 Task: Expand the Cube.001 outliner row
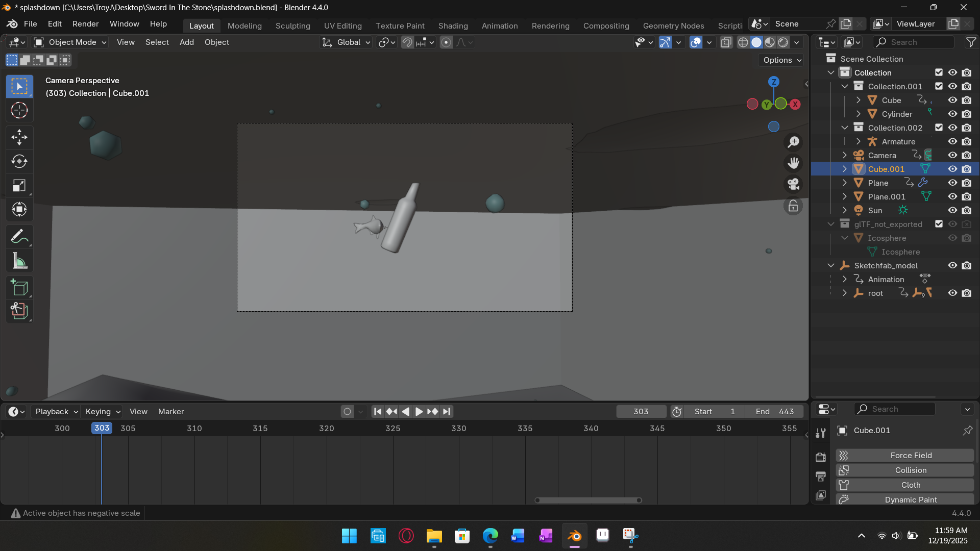844,169
